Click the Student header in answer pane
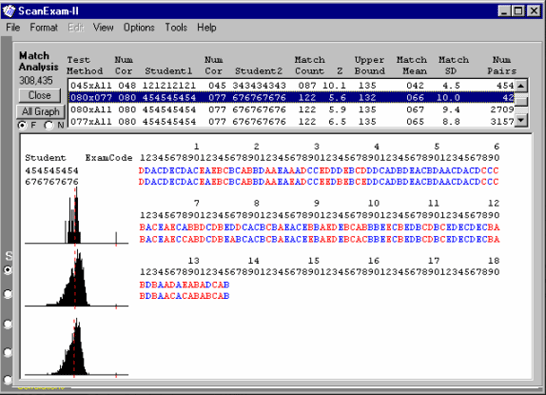 click(45, 158)
